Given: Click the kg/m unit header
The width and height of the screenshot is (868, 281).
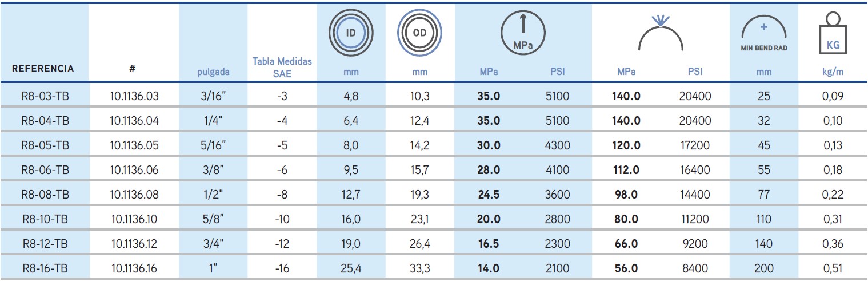Looking at the screenshot, I should (833, 72).
